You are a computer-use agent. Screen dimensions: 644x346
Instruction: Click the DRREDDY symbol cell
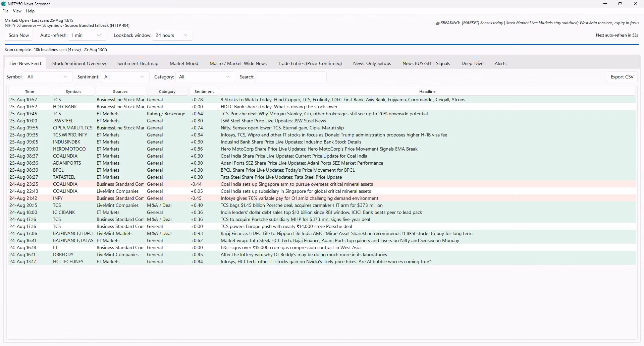click(x=63, y=254)
